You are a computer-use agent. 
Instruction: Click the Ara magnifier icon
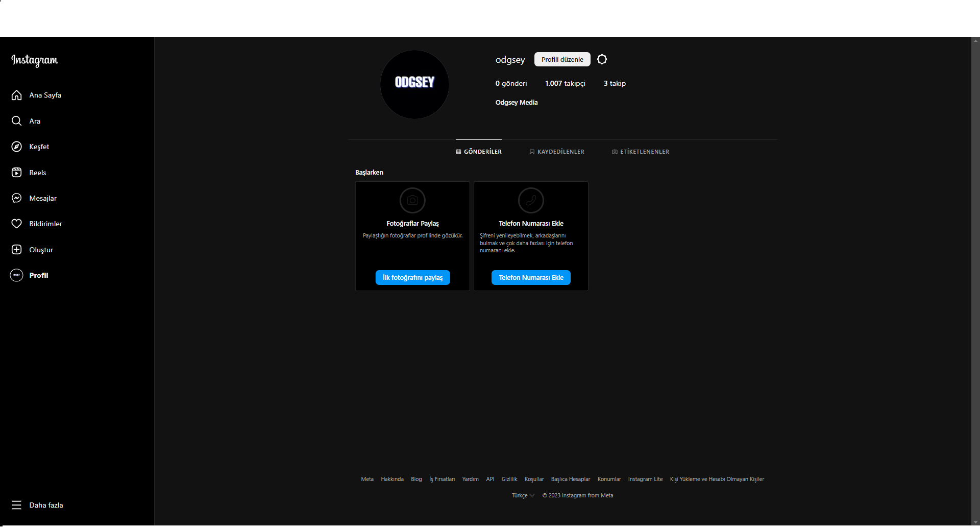17,121
